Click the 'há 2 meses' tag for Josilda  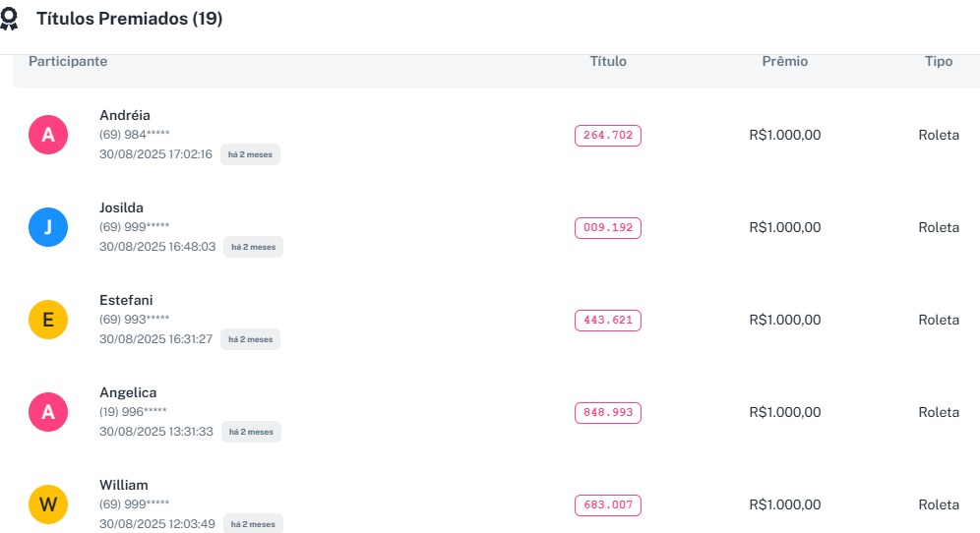[253, 247]
